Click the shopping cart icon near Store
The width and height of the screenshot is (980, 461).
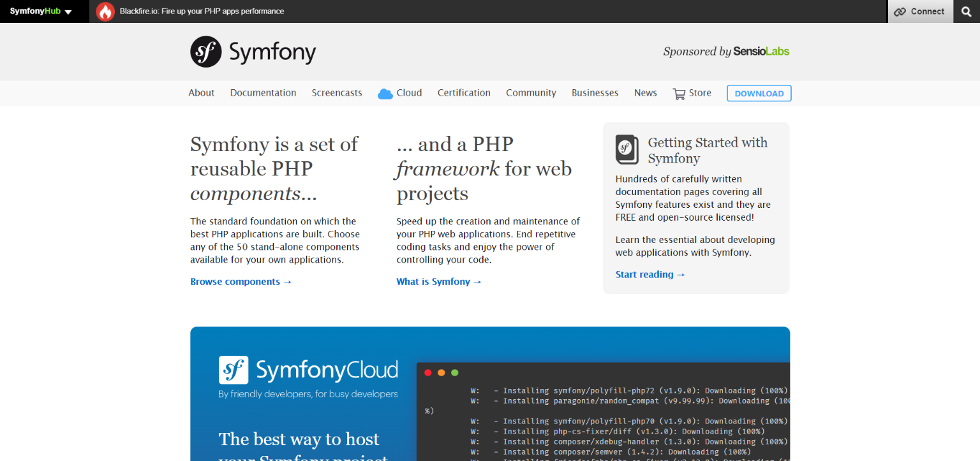pos(678,93)
